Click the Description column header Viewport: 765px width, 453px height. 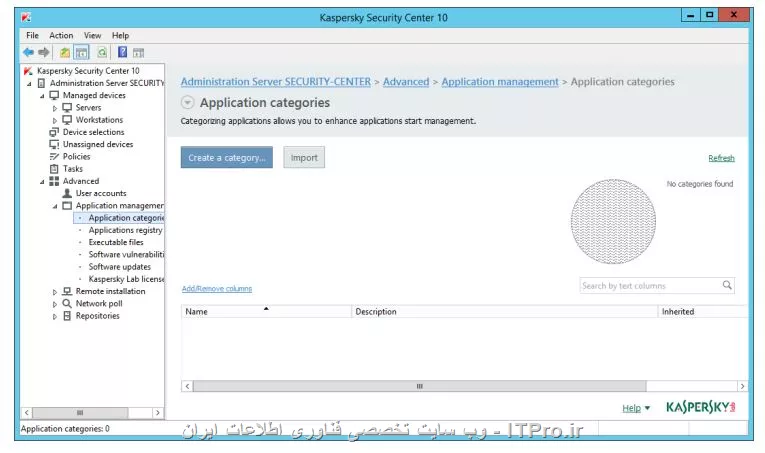coord(504,312)
